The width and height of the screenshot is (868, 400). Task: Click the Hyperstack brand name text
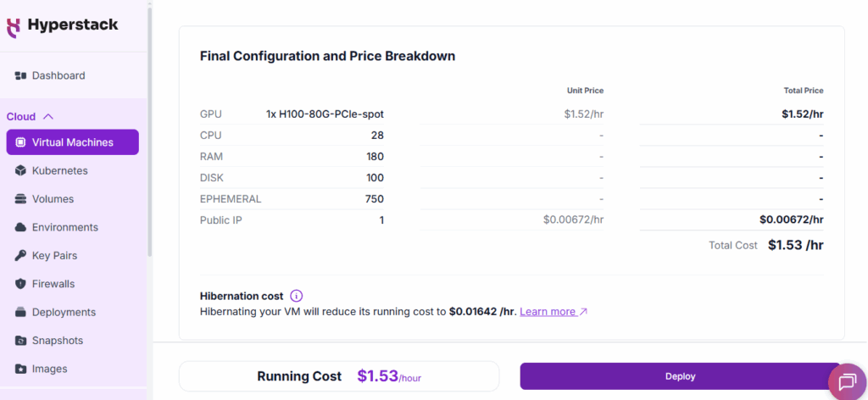point(73,25)
